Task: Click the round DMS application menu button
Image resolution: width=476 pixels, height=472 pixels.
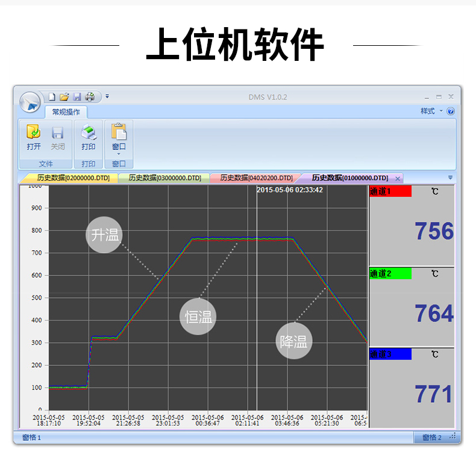Action: (x=30, y=102)
